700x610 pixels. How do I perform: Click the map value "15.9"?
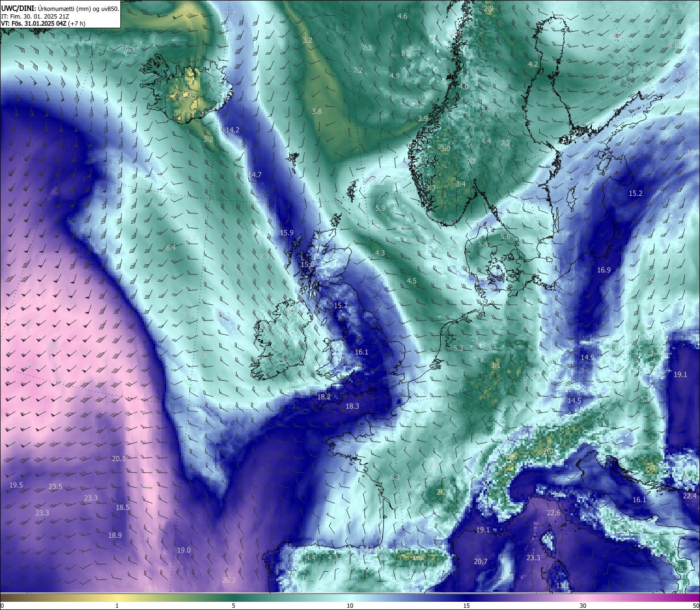coord(287,233)
